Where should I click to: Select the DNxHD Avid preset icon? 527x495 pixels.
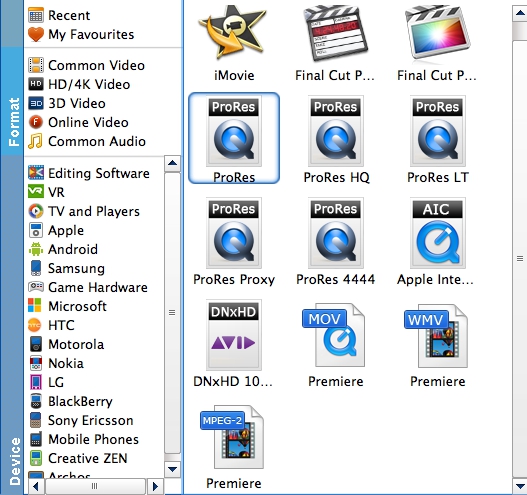coord(234,335)
